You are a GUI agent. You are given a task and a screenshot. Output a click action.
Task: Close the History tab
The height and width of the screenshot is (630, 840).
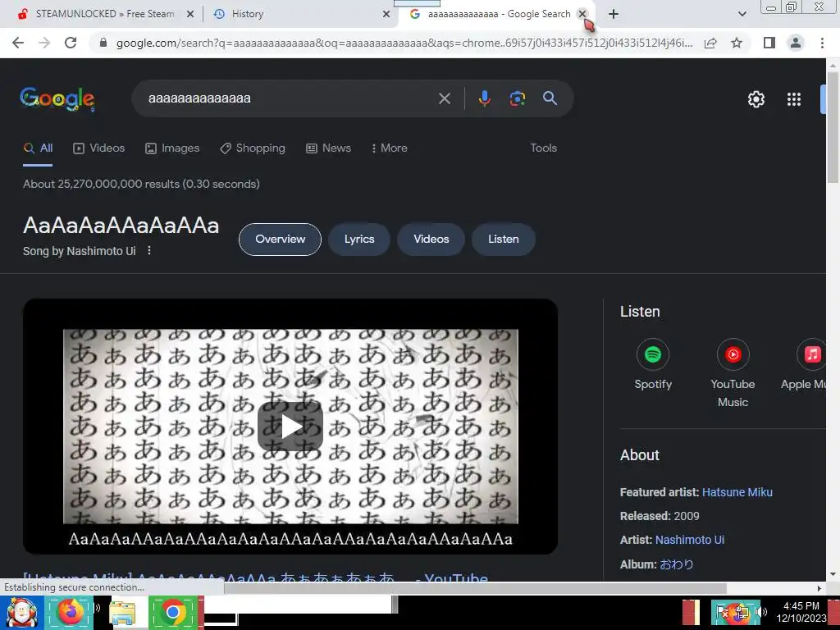386,14
